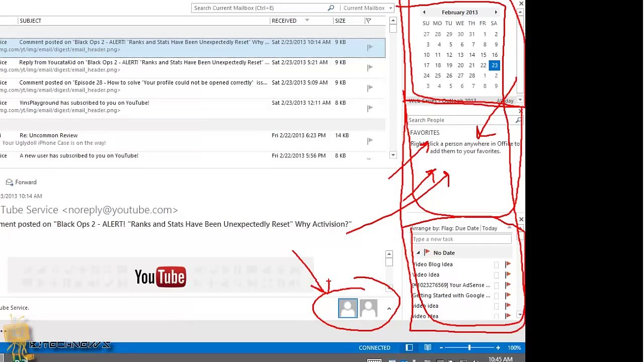Close the tasks peek pane
This screenshot has height=362, width=644.
521,219
